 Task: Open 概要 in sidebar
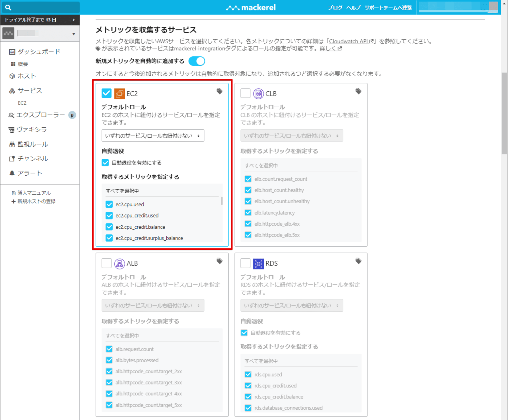(x=23, y=64)
